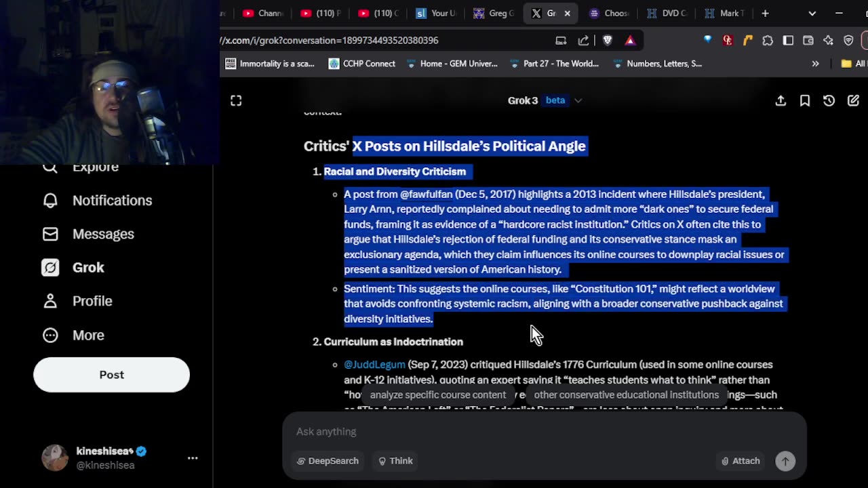The width and height of the screenshot is (868, 488).
Task: Open the Grok sidebar item
Action: click(x=73, y=268)
